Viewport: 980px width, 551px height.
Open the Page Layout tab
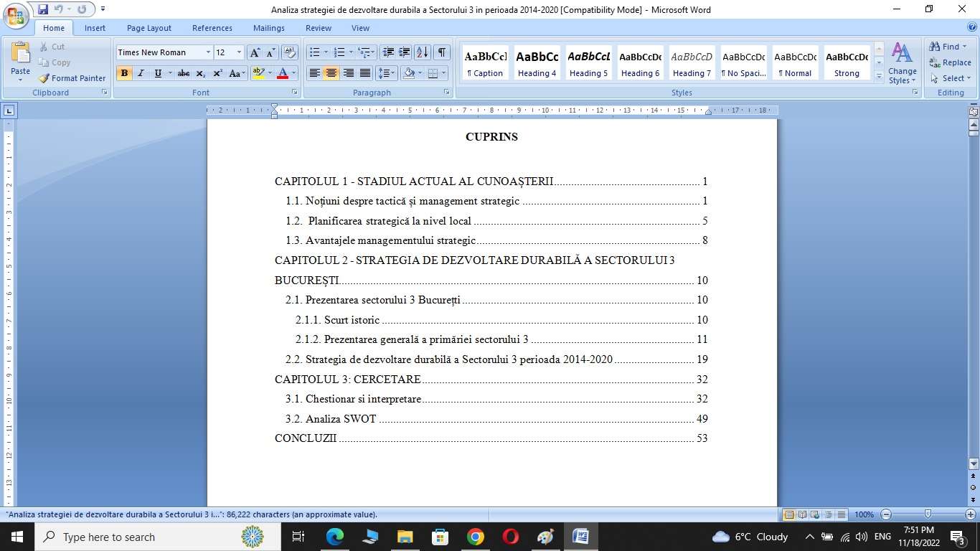[x=149, y=28]
